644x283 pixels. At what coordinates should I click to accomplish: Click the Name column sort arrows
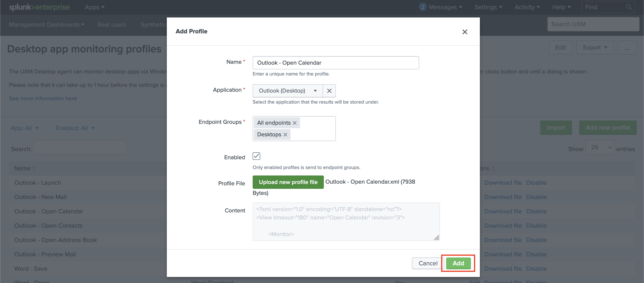point(34,168)
